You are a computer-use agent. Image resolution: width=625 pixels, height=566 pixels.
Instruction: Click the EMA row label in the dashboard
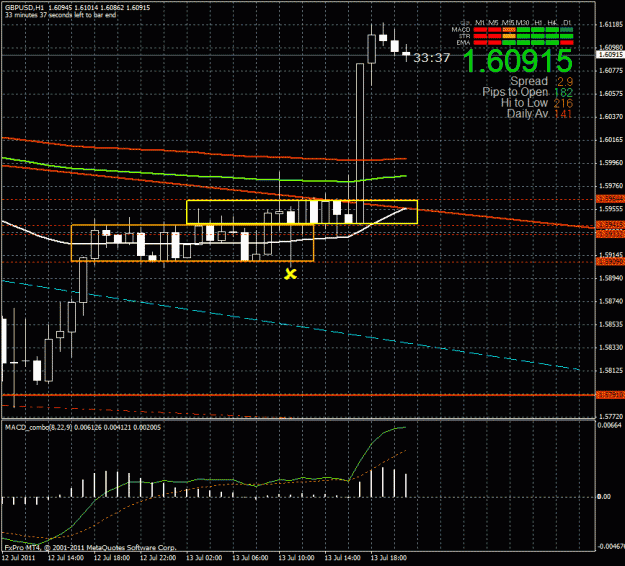464,42
